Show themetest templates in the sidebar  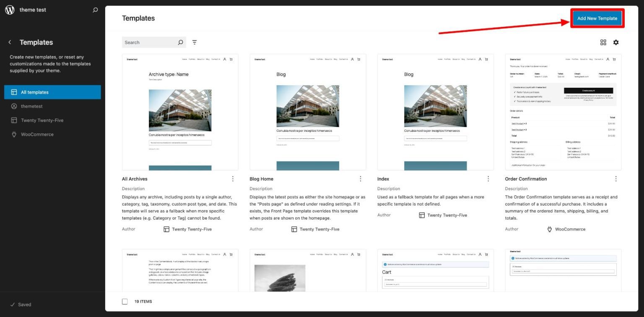click(32, 106)
